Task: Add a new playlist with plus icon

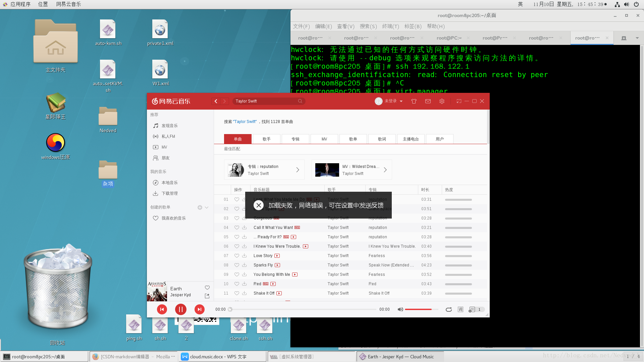Action: pyautogui.click(x=200, y=207)
